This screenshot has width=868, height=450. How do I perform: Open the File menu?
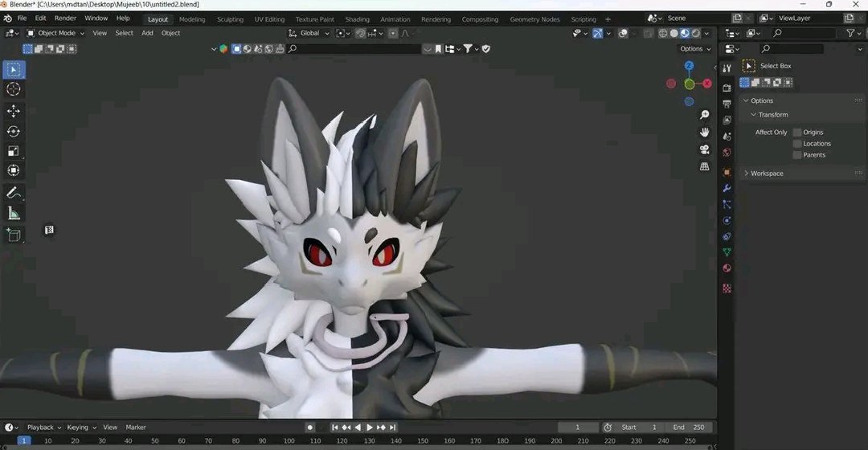click(x=23, y=18)
